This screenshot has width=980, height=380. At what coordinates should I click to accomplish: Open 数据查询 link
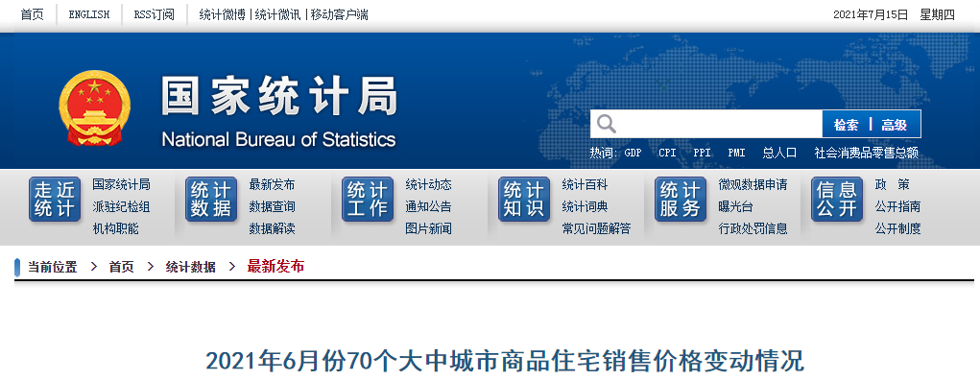(x=272, y=207)
